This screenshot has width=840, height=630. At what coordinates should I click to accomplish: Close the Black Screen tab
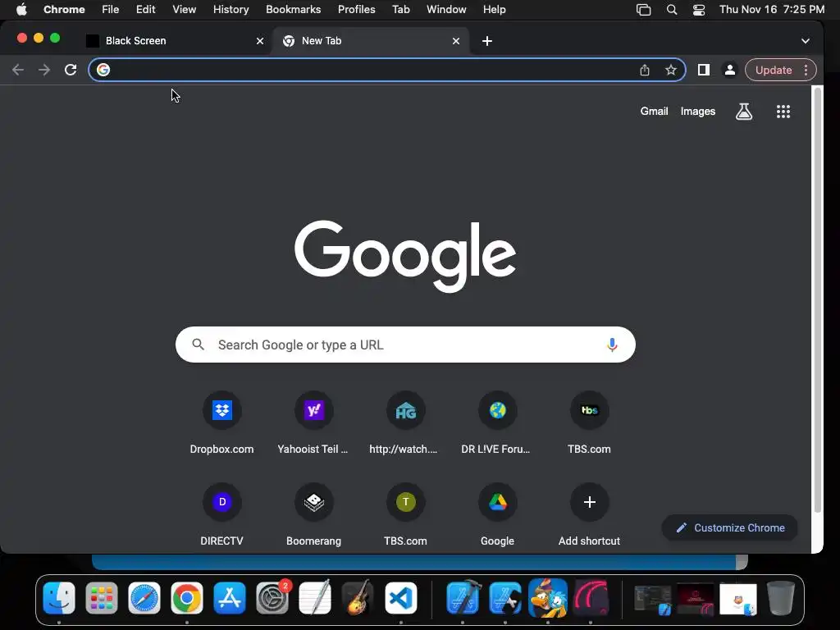pos(260,41)
